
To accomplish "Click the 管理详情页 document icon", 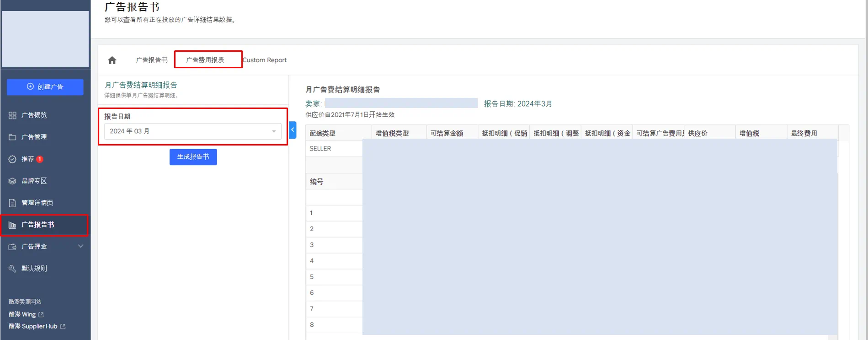I will pos(12,203).
